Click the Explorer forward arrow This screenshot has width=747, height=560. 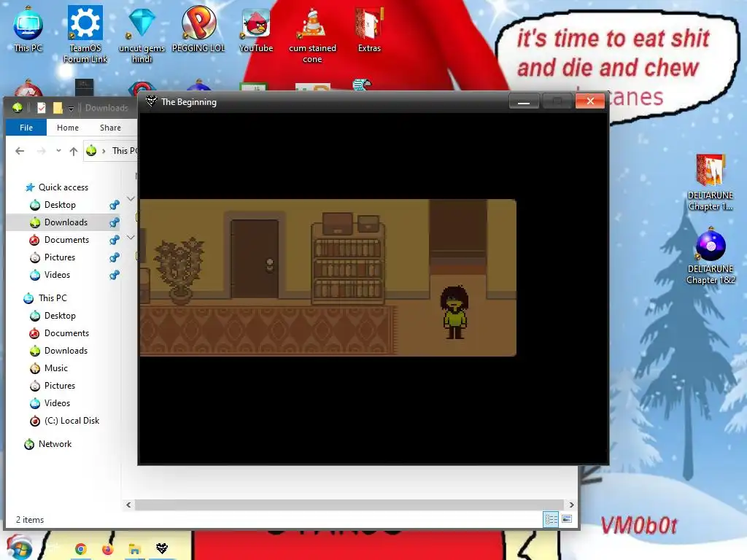click(42, 151)
